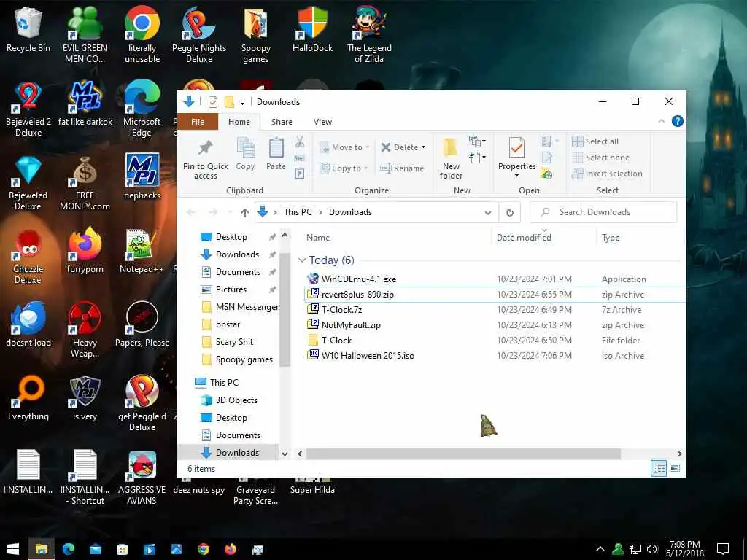Image resolution: width=747 pixels, height=560 pixels.
Task: Click Select none in the ribbon
Action: [x=601, y=157]
